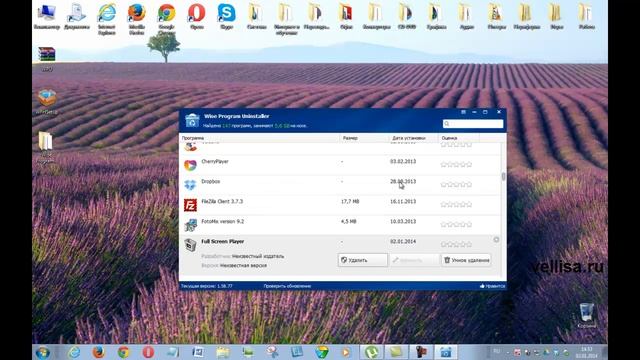Click the Удалить uninstall button
640x360 pixels.
point(363,260)
